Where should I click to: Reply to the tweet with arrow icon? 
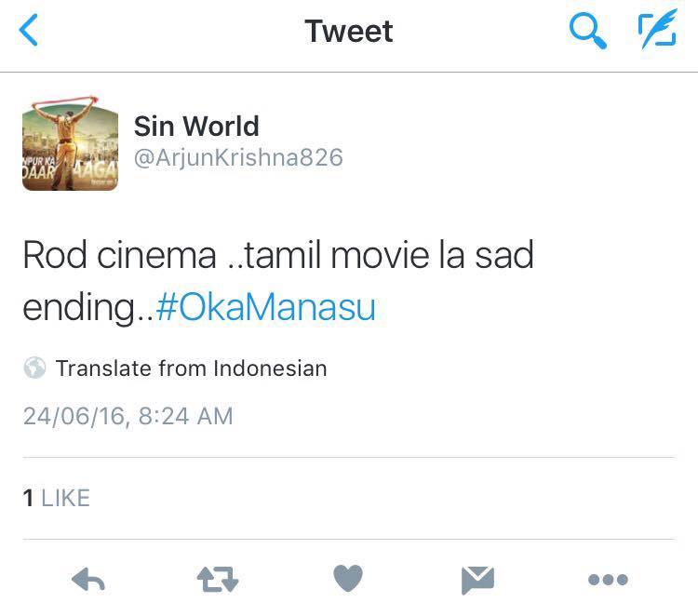pos(88,579)
